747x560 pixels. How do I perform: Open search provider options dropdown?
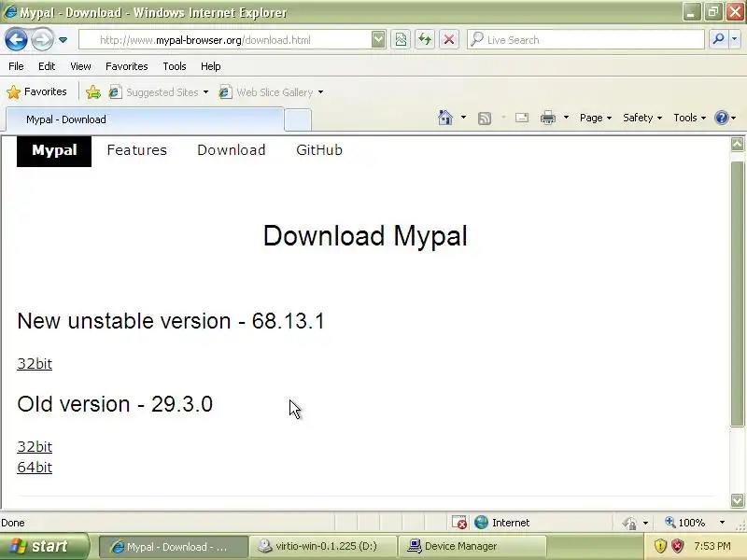coord(734,39)
